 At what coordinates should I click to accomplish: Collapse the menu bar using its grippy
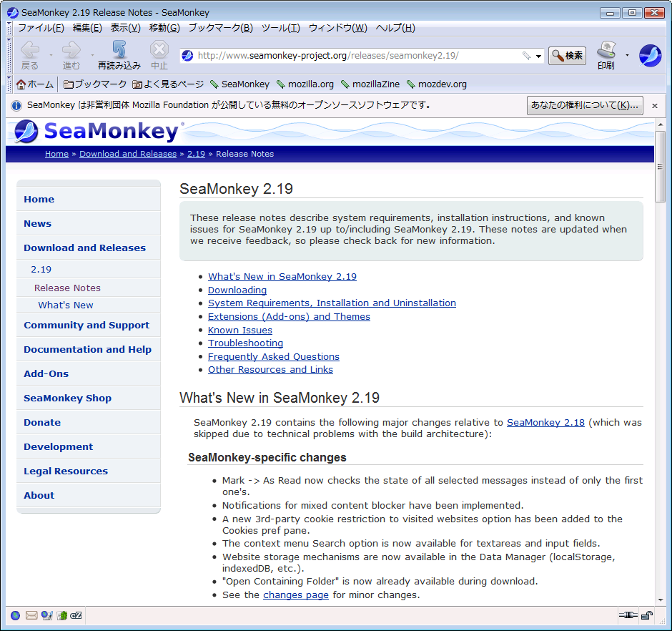point(9,29)
